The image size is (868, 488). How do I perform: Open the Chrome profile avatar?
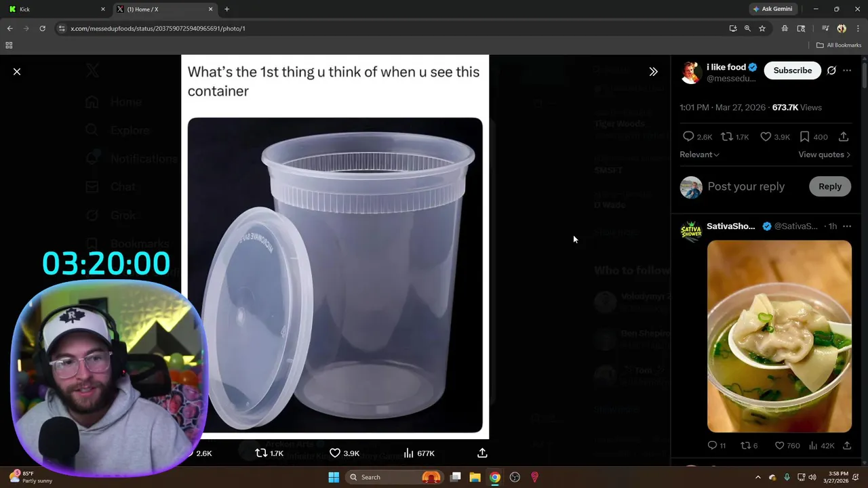click(x=842, y=28)
